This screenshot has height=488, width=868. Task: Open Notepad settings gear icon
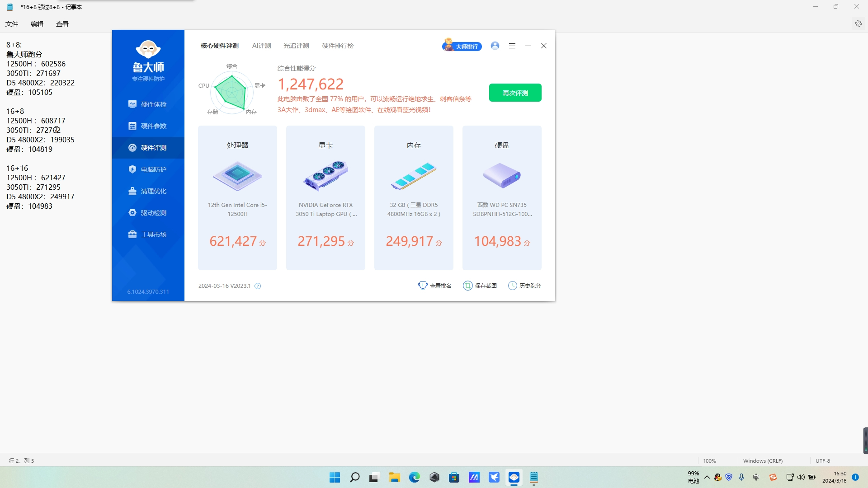click(858, 23)
